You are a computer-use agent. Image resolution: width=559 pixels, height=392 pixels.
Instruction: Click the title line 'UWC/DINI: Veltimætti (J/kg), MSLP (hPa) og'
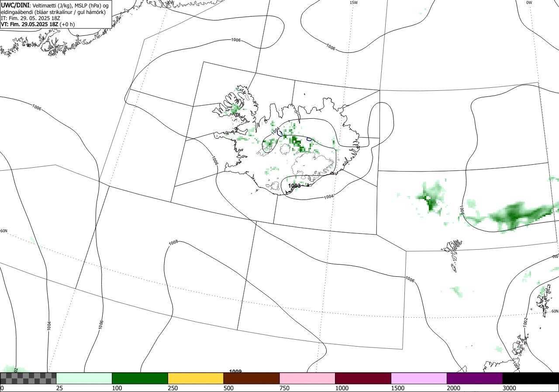click(x=55, y=5)
